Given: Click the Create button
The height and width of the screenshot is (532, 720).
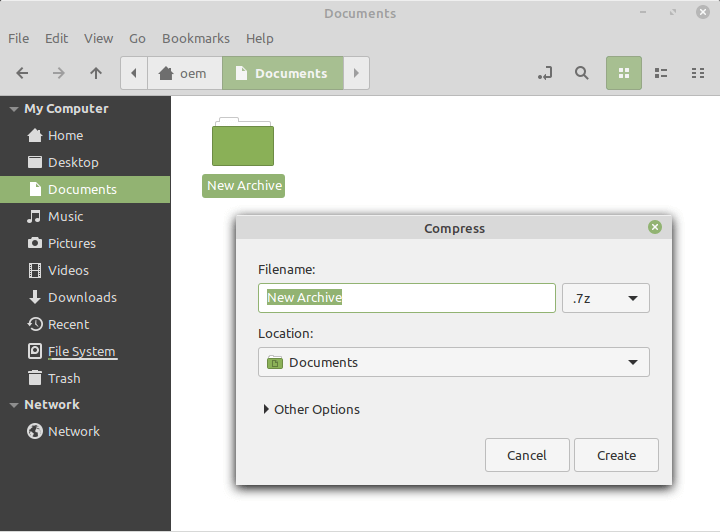Looking at the screenshot, I should (616, 455).
